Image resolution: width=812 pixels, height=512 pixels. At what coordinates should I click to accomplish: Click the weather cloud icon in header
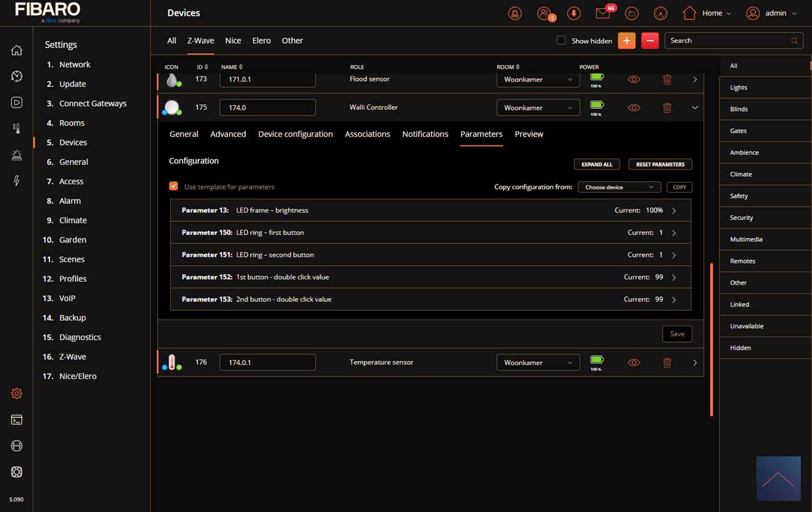click(x=631, y=13)
